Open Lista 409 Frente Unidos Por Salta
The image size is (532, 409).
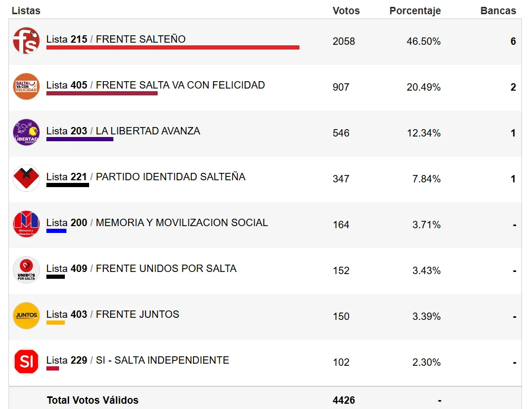tap(141, 269)
